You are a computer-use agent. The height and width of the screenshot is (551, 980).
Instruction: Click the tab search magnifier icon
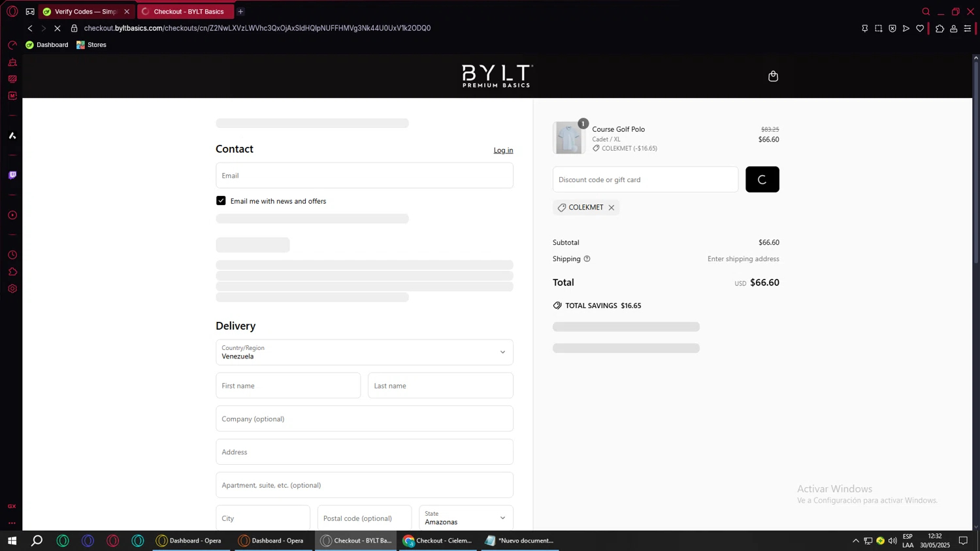click(x=926, y=11)
